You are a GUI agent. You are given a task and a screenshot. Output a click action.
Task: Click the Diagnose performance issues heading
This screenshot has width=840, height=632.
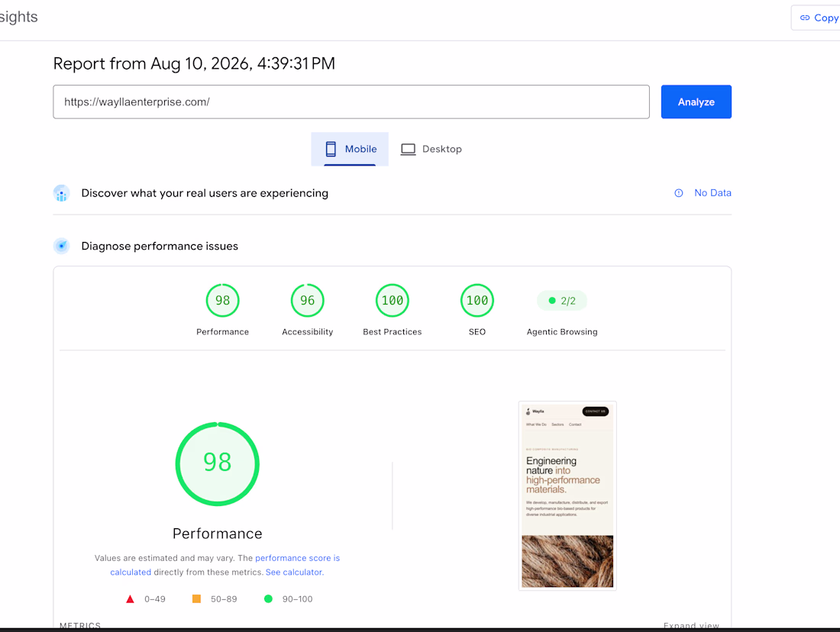click(160, 246)
